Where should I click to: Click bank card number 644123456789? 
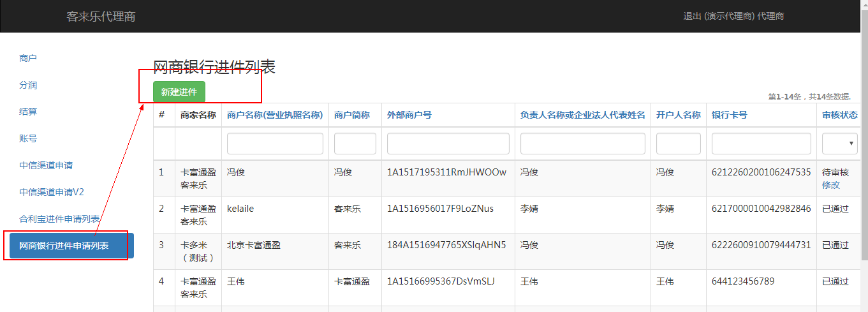tap(743, 281)
